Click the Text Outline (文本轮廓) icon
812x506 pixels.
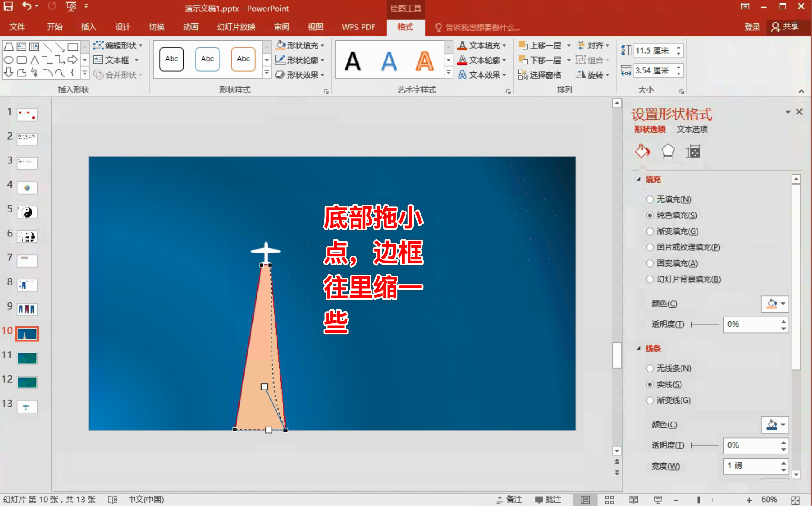pyautogui.click(x=462, y=60)
